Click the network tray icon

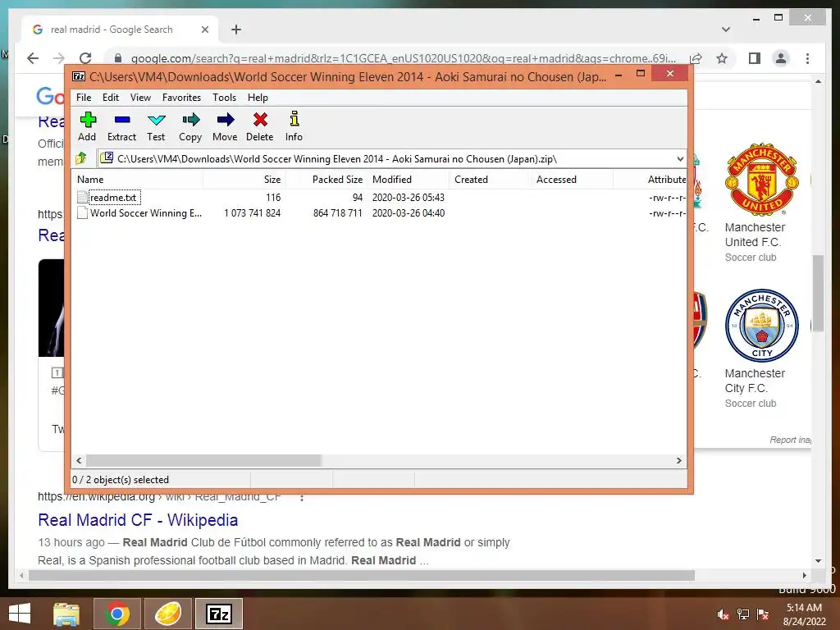(743, 614)
